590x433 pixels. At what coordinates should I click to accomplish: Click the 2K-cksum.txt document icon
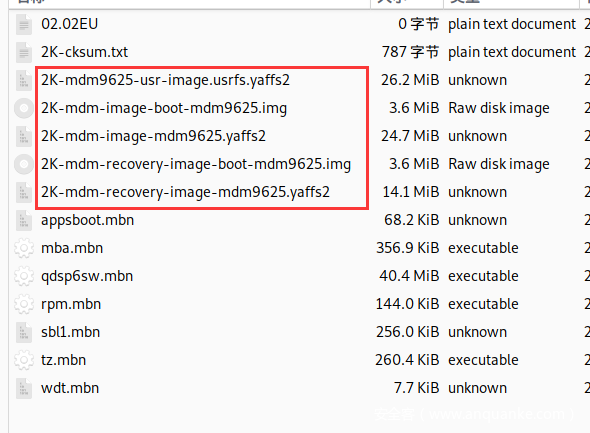[x=24, y=52]
